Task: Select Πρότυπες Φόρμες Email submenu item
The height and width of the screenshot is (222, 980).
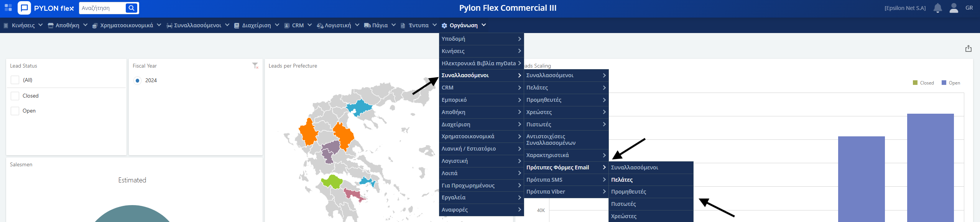Action: 566,167
